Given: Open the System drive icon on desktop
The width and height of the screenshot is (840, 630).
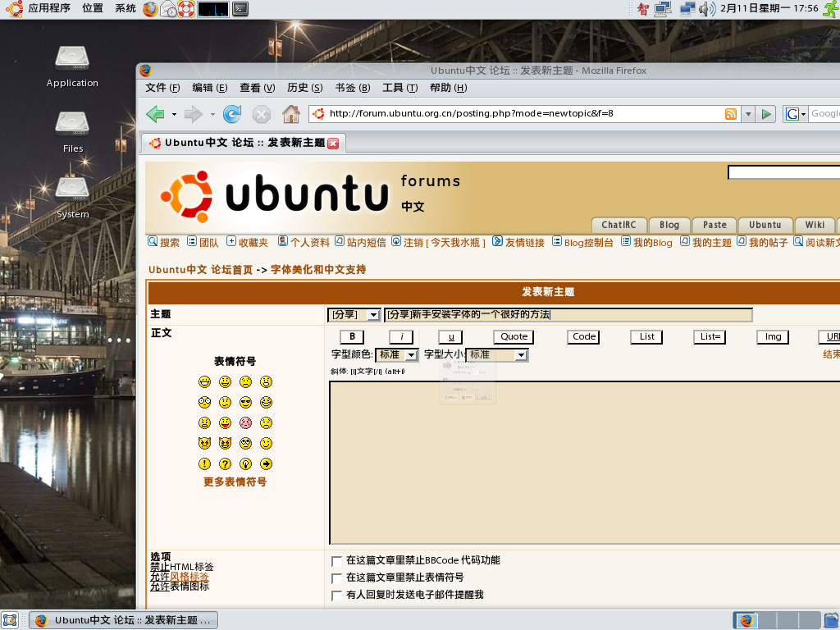Looking at the screenshot, I should pos(72,189).
